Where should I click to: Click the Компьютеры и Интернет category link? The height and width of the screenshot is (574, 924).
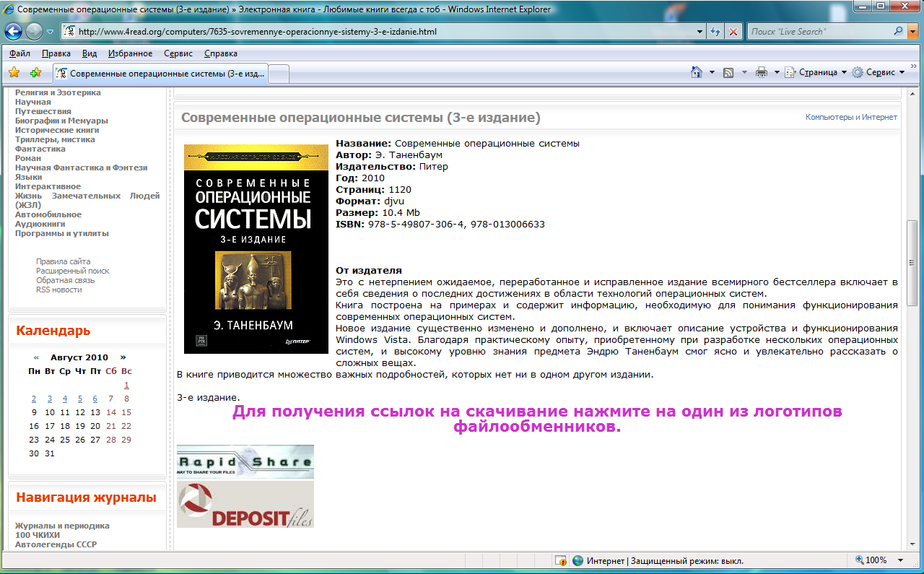[851, 117]
